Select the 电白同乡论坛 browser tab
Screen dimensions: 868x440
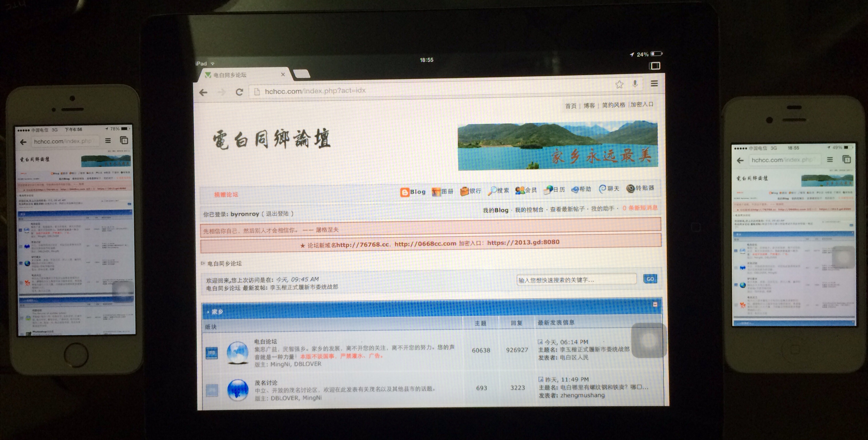[230, 75]
